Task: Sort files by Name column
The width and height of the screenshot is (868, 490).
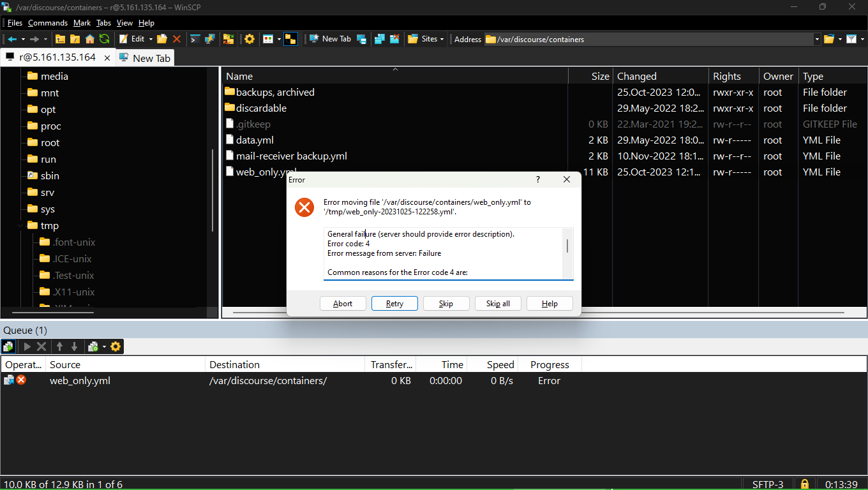Action: click(394, 77)
